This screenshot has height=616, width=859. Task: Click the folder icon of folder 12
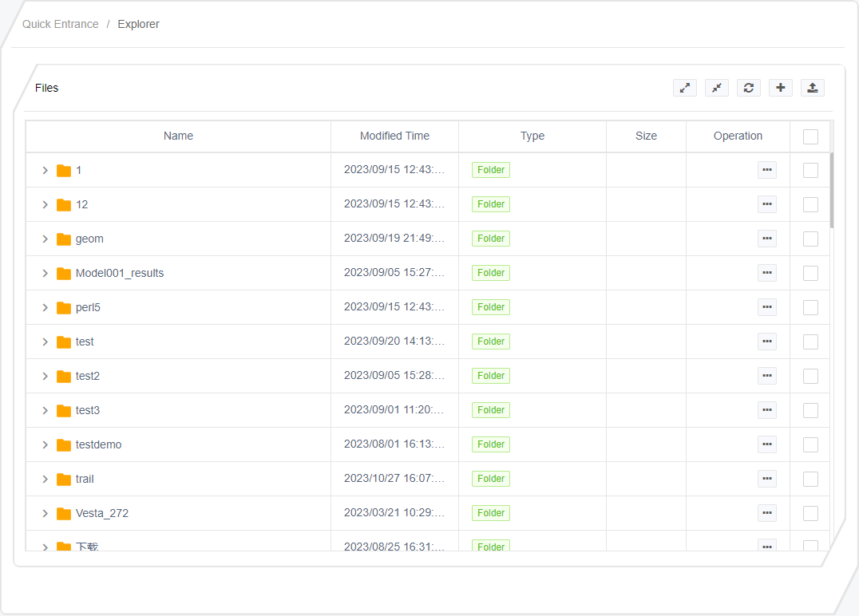coord(64,205)
